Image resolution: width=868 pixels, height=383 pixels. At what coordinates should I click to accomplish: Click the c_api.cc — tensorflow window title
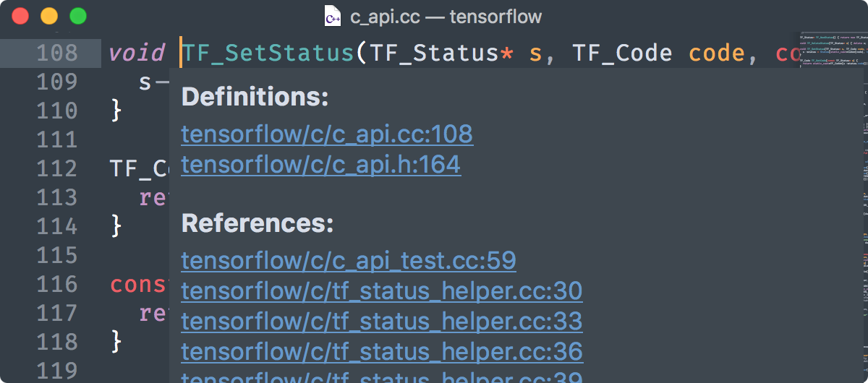click(446, 16)
